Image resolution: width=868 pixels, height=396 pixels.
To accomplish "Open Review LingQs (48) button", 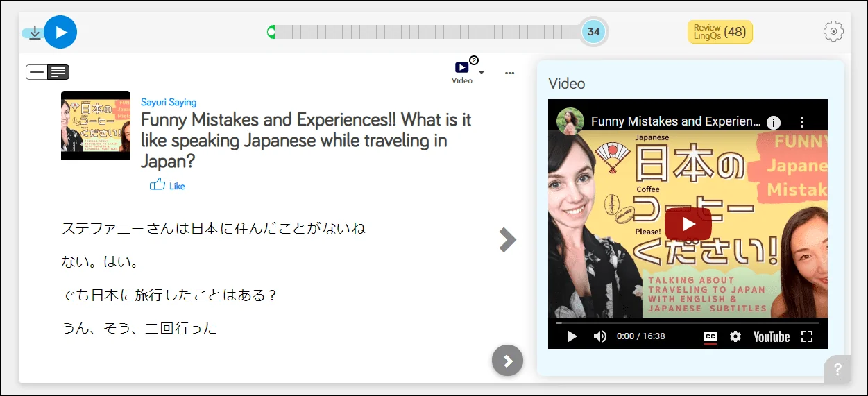I will click(x=720, y=32).
